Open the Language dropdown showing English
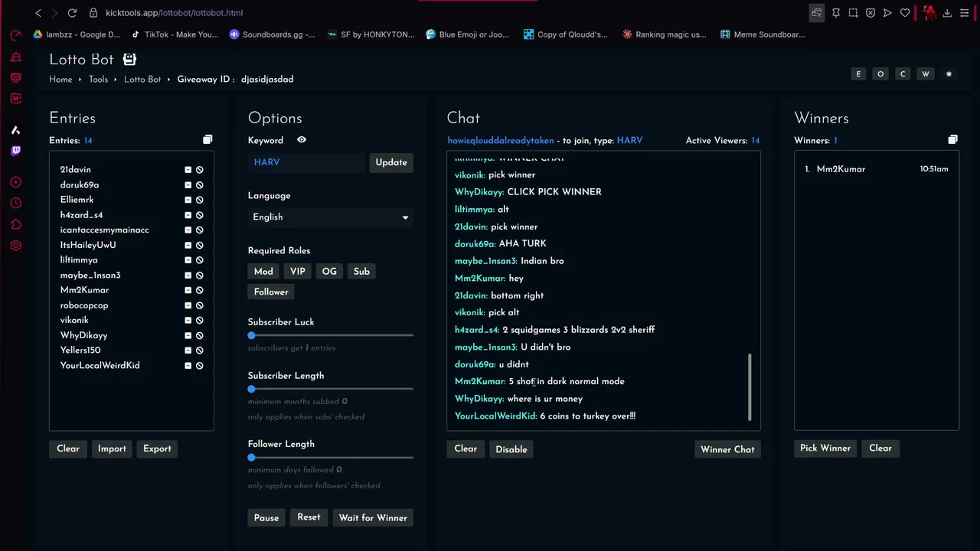The width and height of the screenshot is (980, 551). [x=331, y=217]
